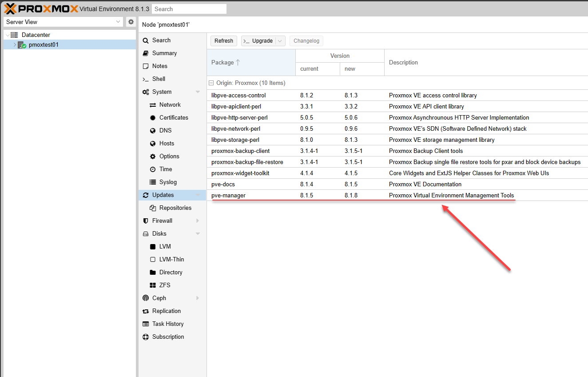
Task: Click the Refresh button
Action: (x=223, y=41)
